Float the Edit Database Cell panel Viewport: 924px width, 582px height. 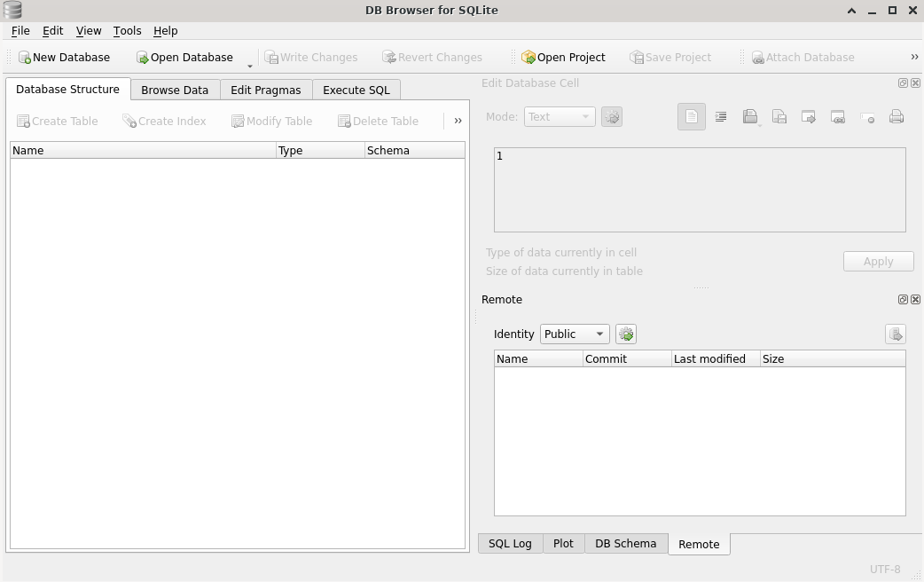coord(903,83)
